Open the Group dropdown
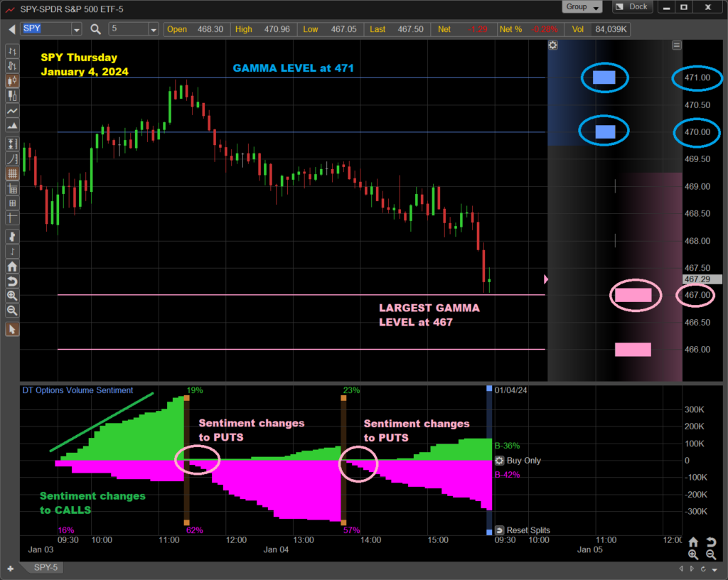This screenshot has height=580, width=728. (582, 7)
